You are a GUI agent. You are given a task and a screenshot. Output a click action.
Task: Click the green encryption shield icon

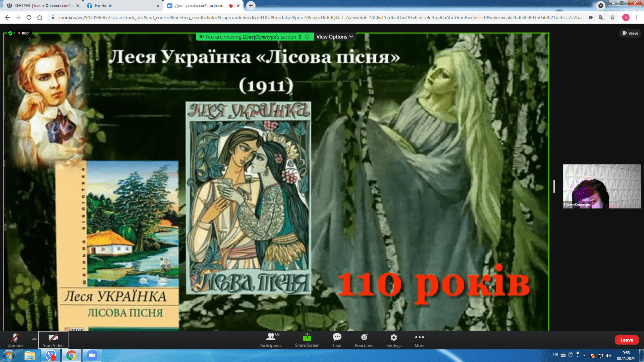10,33
